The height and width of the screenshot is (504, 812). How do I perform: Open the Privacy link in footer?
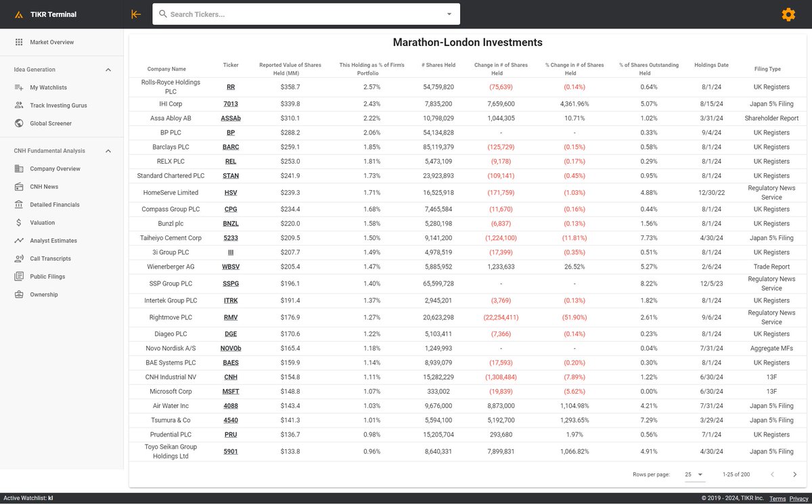(798, 499)
